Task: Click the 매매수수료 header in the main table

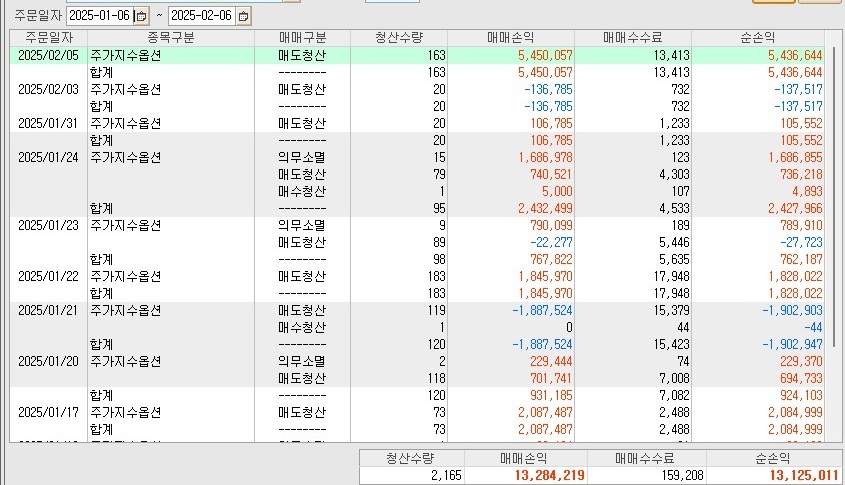Action: [633, 38]
